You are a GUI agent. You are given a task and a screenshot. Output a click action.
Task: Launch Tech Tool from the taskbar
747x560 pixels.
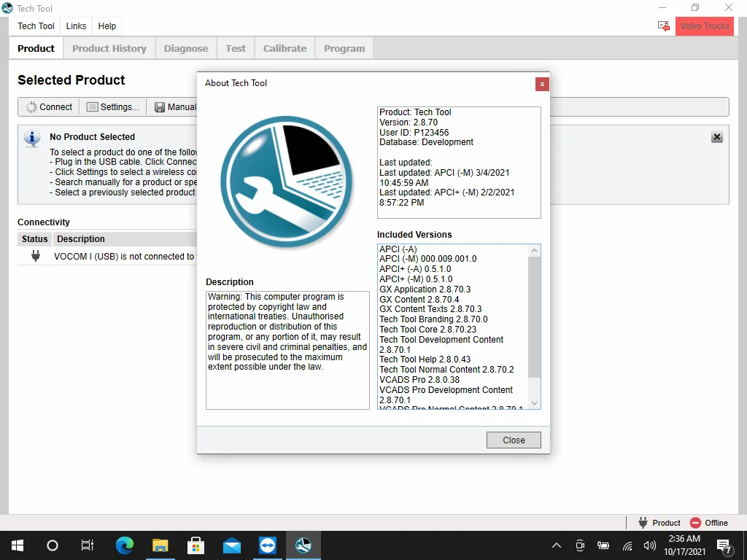pos(303,545)
